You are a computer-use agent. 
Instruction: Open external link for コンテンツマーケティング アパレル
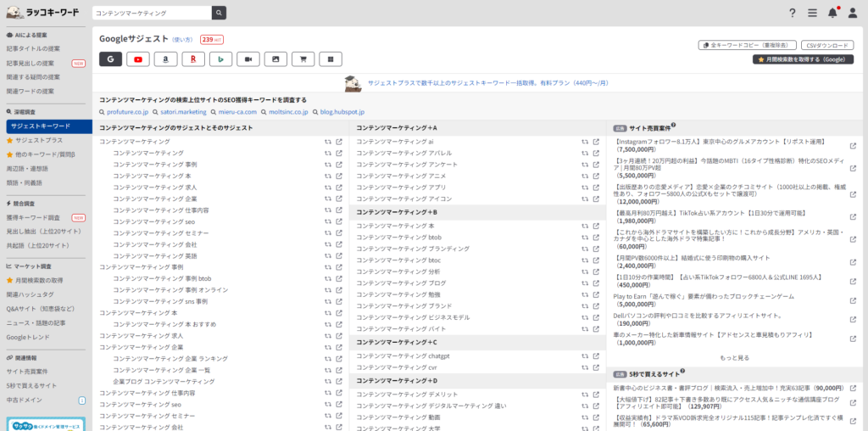pos(596,153)
